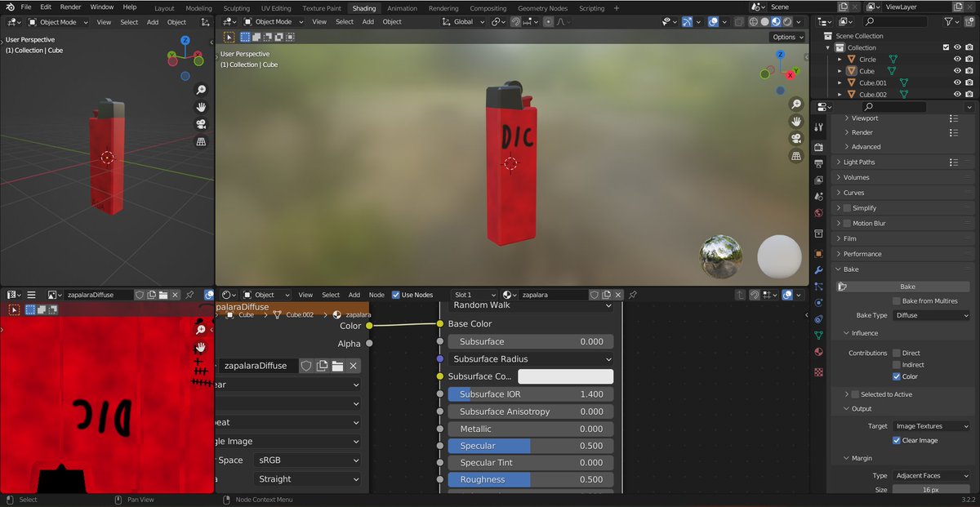The image size is (980, 507).
Task: Open the Tool properties tab icon
Action: [818, 127]
